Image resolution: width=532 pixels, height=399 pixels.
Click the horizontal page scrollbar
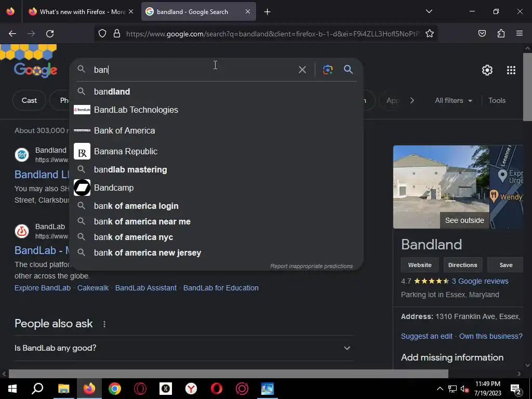point(229,374)
